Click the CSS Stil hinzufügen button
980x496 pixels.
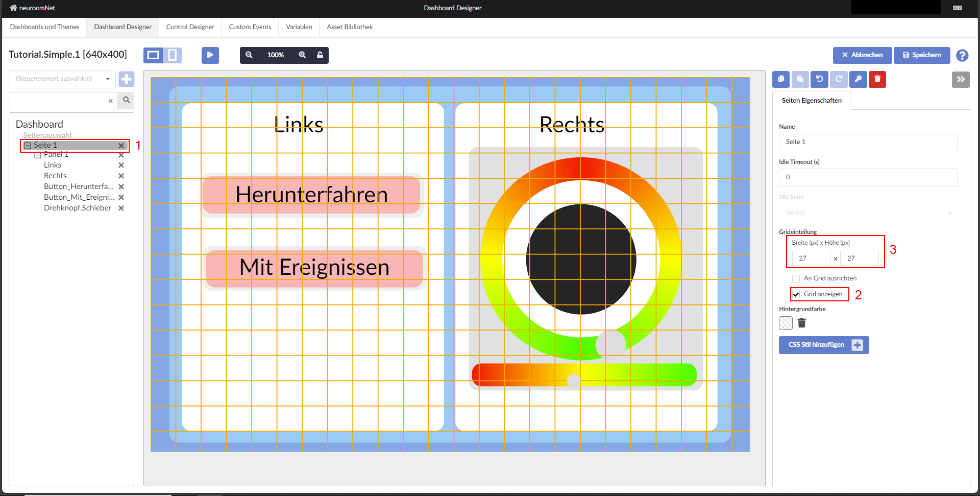point(823,345)
